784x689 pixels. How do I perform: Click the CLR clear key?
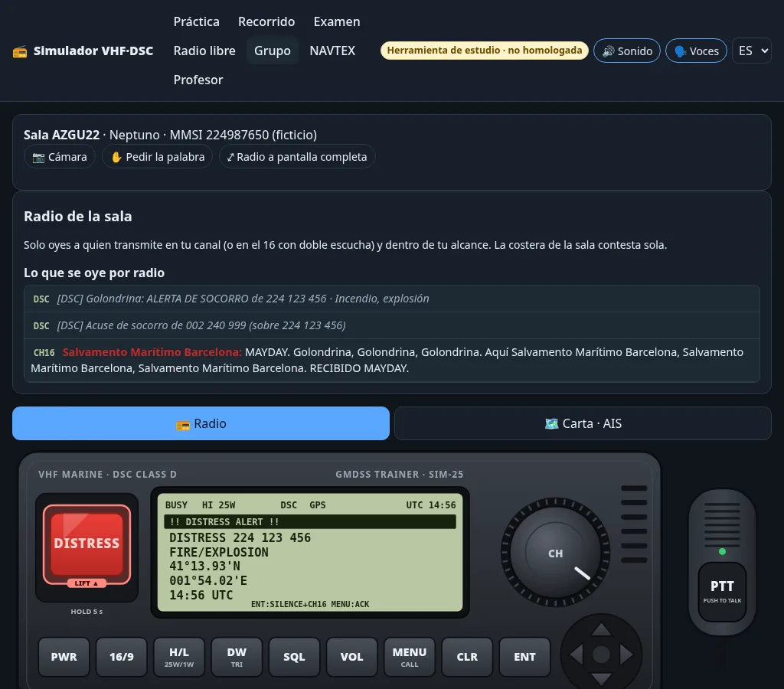(467, 657)
